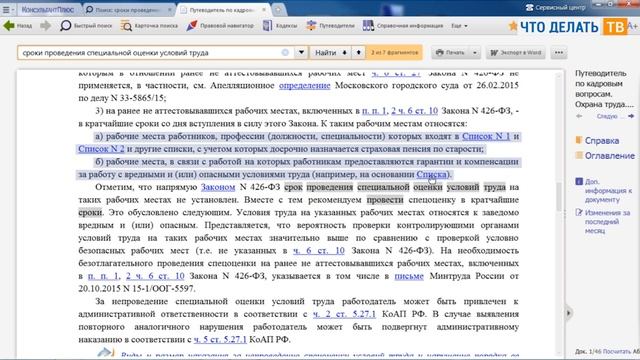Open Изменения за последний месяц
The image size is (640, 360).
tap(603, 222)
